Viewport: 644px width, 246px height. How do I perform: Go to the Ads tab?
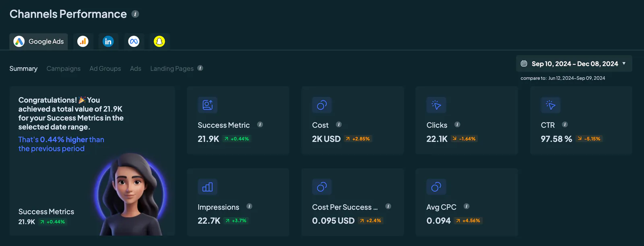(136, 68)
